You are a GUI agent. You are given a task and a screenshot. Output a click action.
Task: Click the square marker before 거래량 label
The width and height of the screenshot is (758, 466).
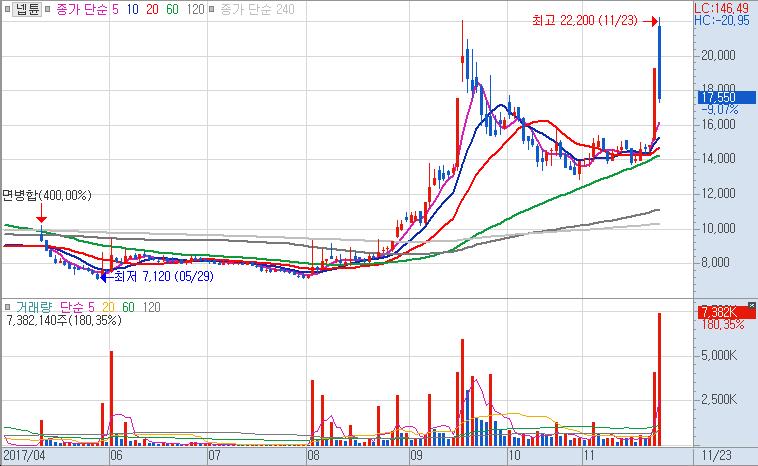(7, 307)
